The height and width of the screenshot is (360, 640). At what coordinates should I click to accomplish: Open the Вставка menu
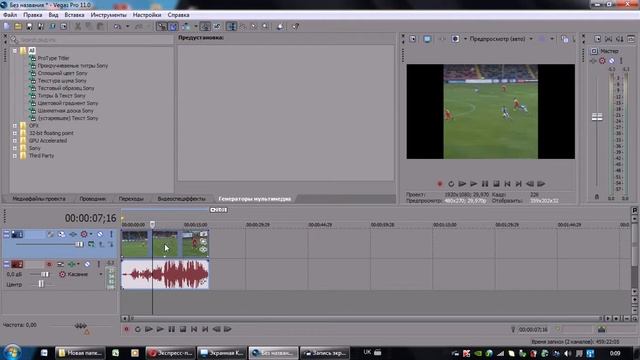[74, 15]
